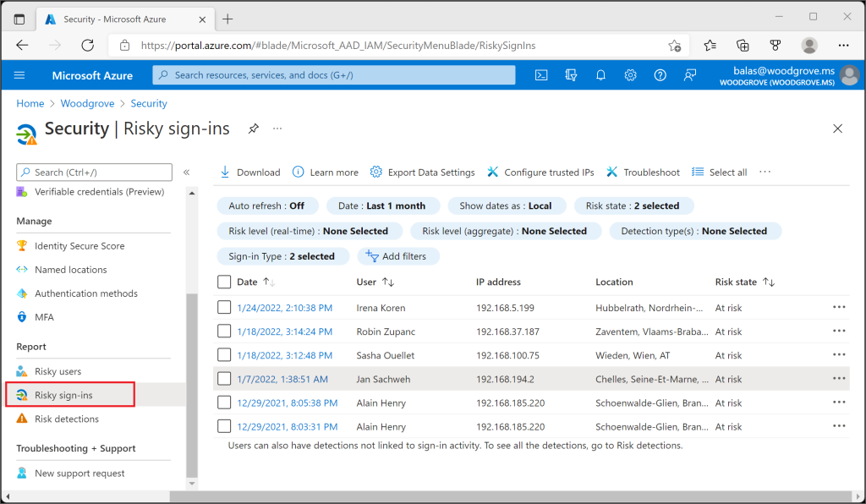Open Risk level (aggregate) filter
Image resolution: width=866 pixels, height=504 pixels.
pyautogui.click(x=506, y=232)
